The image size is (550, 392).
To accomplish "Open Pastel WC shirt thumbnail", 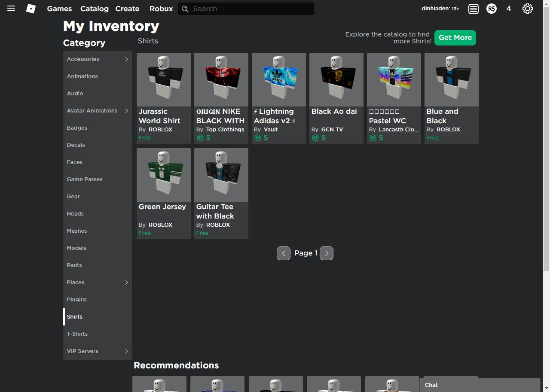I will click(x=394, y=79).
